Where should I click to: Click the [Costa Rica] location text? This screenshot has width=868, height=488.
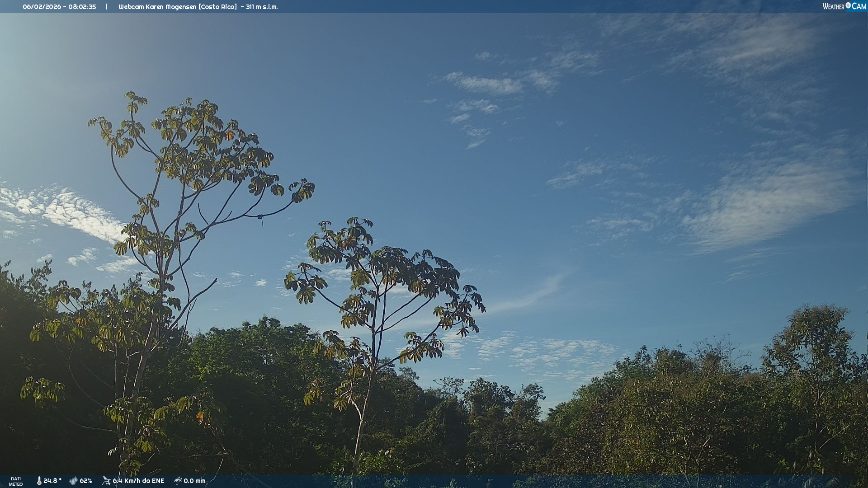click(x=217, y=7)
